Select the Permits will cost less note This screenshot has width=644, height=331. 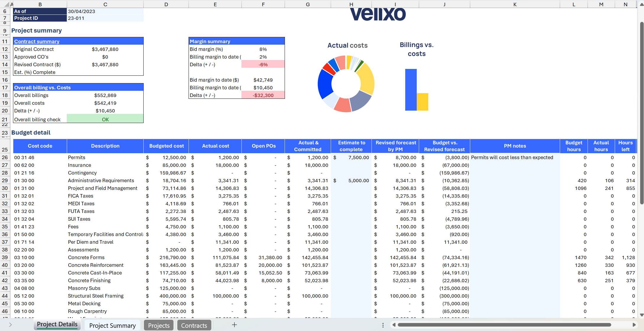point(515,157)
